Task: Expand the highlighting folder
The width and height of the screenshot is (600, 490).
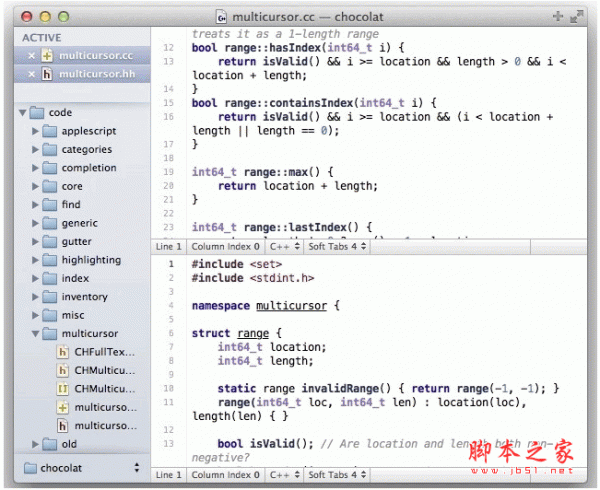Action: pos(36,260)
